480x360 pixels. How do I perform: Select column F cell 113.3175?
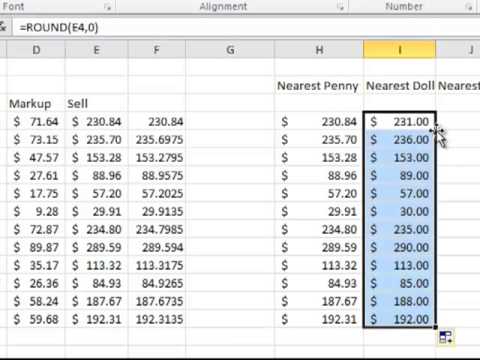pos(156,266)
